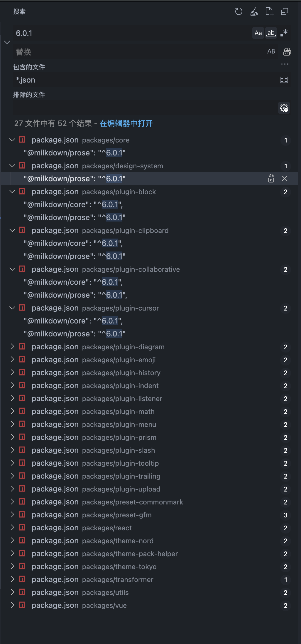Image resolution: width=301 pixels, height=644 pixels.
Task: Toggle match case (Aa) option
Action: (x=258, y=33)
